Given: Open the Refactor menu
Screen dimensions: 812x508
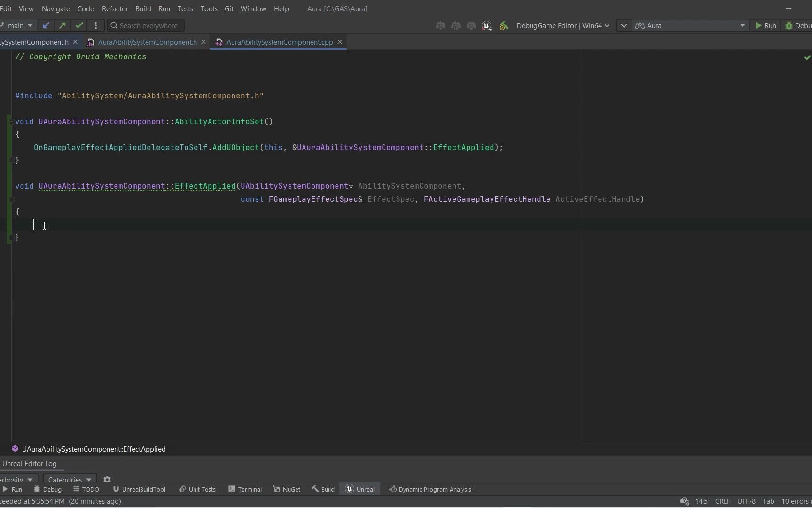Looking at the screenshot, I should [x=115, y=9].
